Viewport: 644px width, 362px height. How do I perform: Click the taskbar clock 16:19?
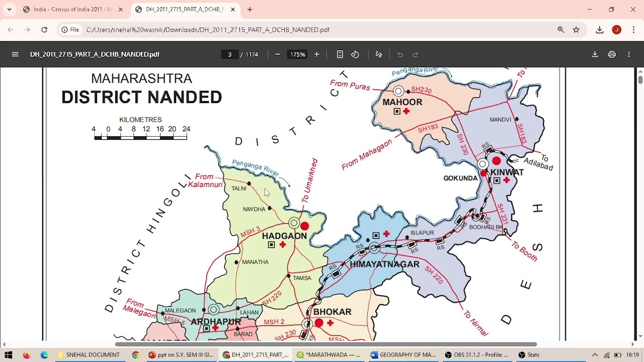click(x=632, y=355)
